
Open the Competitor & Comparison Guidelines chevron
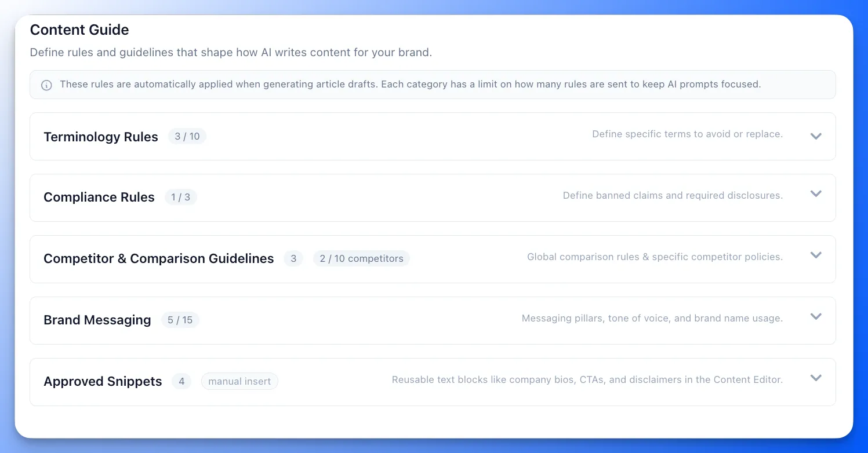pos(816,255)
